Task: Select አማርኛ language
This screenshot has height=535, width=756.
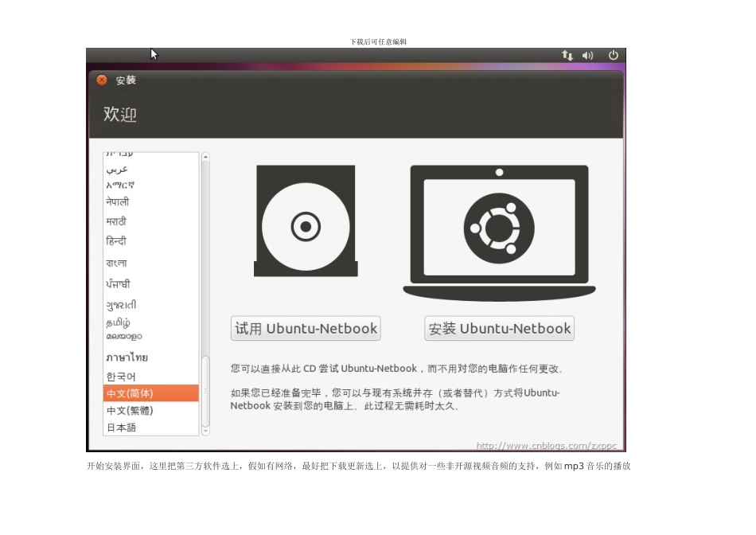Action: [151, 185]
